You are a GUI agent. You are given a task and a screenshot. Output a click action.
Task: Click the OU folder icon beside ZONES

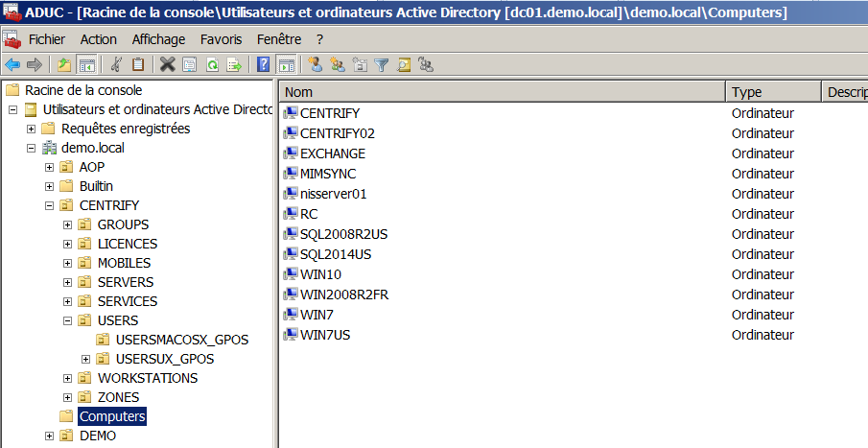tap(84, 397)
